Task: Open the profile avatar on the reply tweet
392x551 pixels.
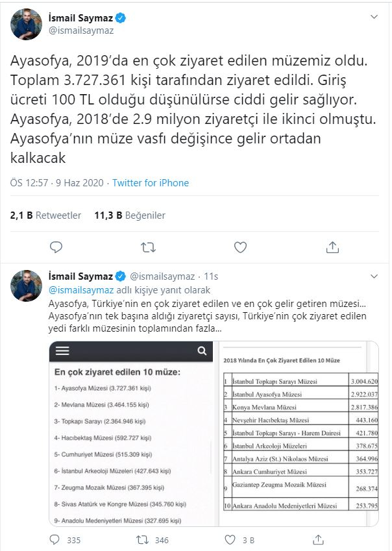Action: pos(27,286)
